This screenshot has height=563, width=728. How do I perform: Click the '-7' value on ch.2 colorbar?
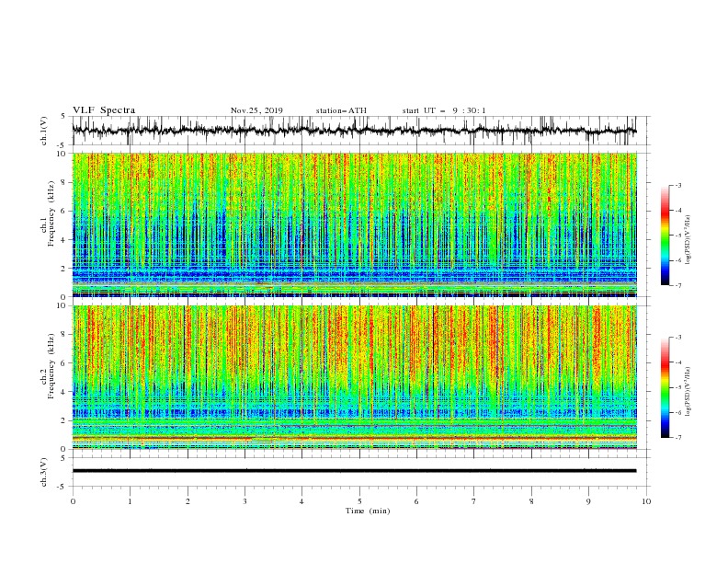[678, 438]
